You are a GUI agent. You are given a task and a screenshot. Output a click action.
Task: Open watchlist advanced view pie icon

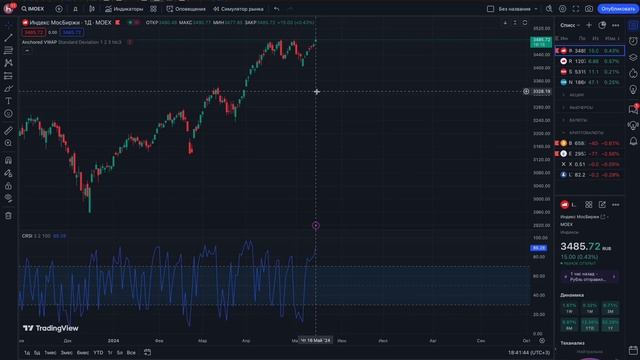tap(602, 25)
